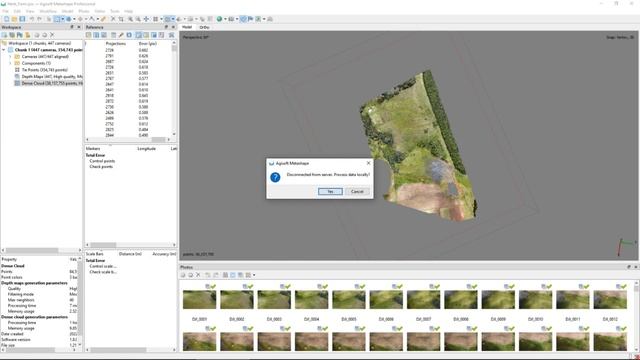
Task: Select the Rectangle selection tool
Action: 57,19
